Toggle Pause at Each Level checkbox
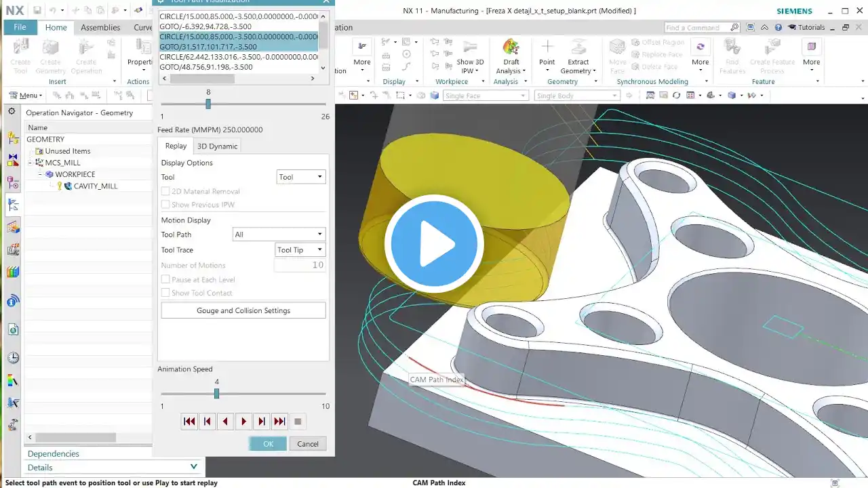Viewport: 868px width, 488px height. point(165,280)
